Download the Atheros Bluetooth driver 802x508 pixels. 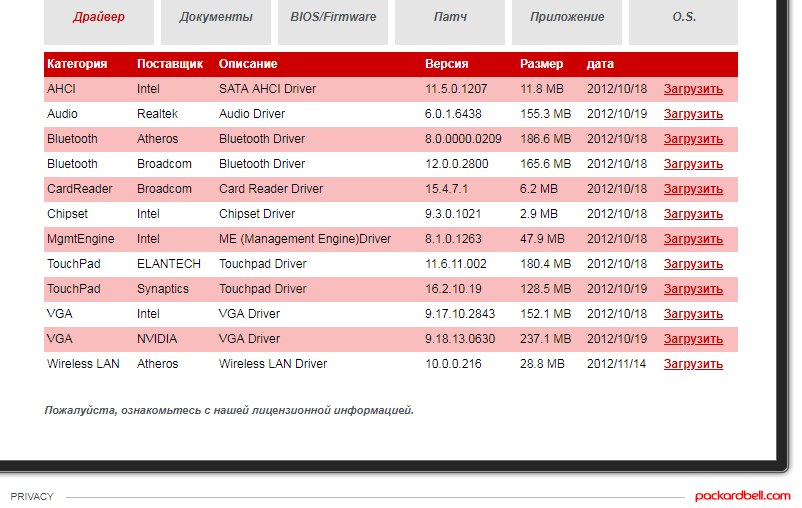coord(693,139)
